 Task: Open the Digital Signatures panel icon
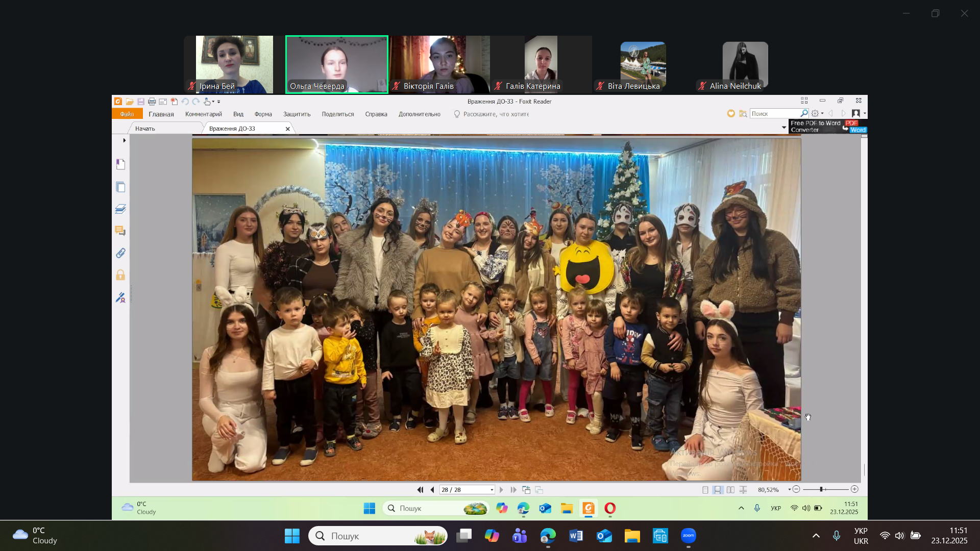pyautogui.click(x=120, y=297)
